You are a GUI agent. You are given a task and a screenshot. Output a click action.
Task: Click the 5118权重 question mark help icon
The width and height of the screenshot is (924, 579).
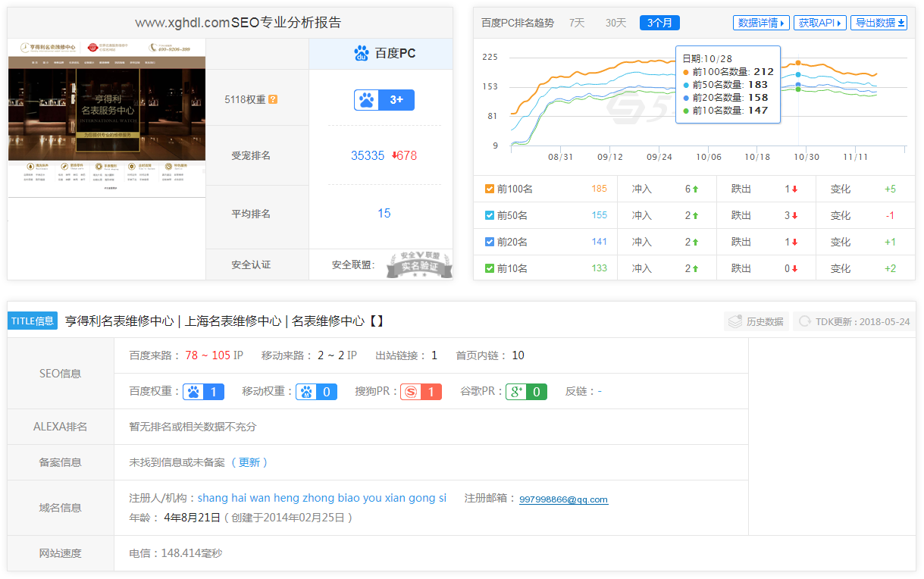coord(273,99)
